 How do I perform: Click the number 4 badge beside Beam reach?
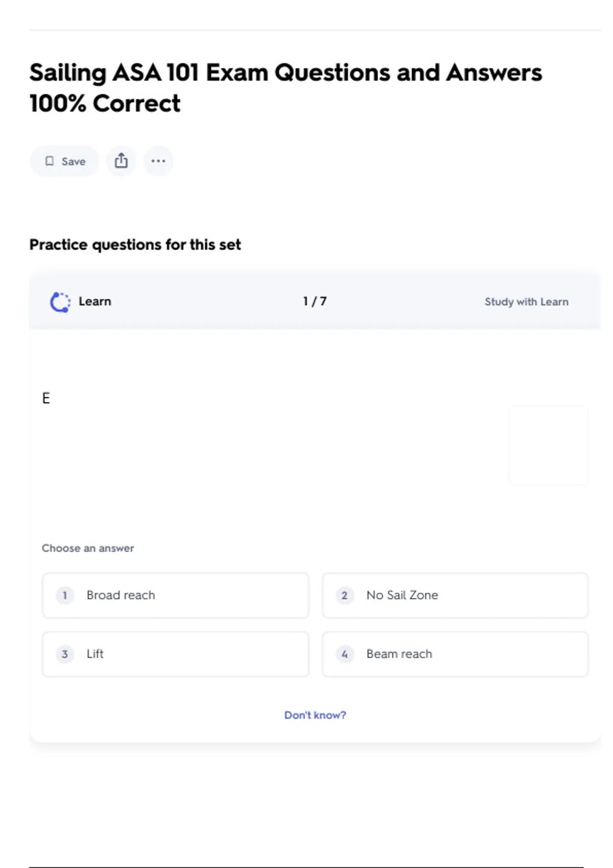pyautogui.click(x=345, y=654)
